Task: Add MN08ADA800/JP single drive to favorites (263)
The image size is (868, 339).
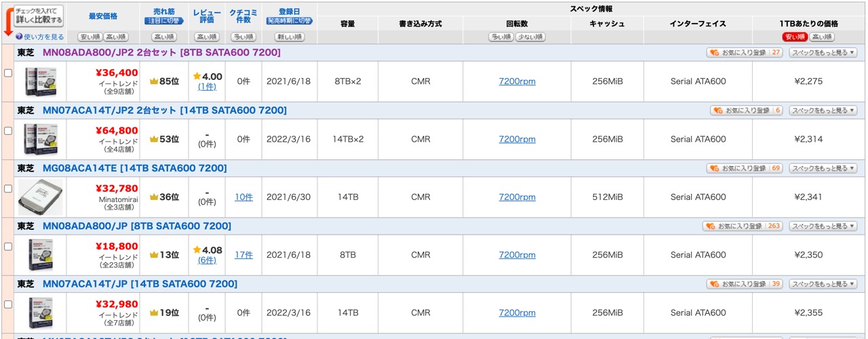Action: pyautogui.click(x=743, y=226)
